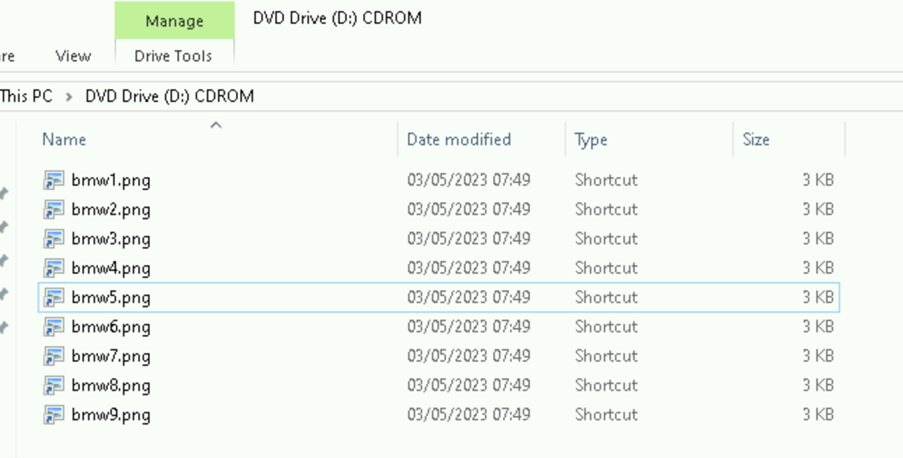Expand breadcrumb chevron after This PC
Viewport: 903px width, 458px height.
[69, 97]
